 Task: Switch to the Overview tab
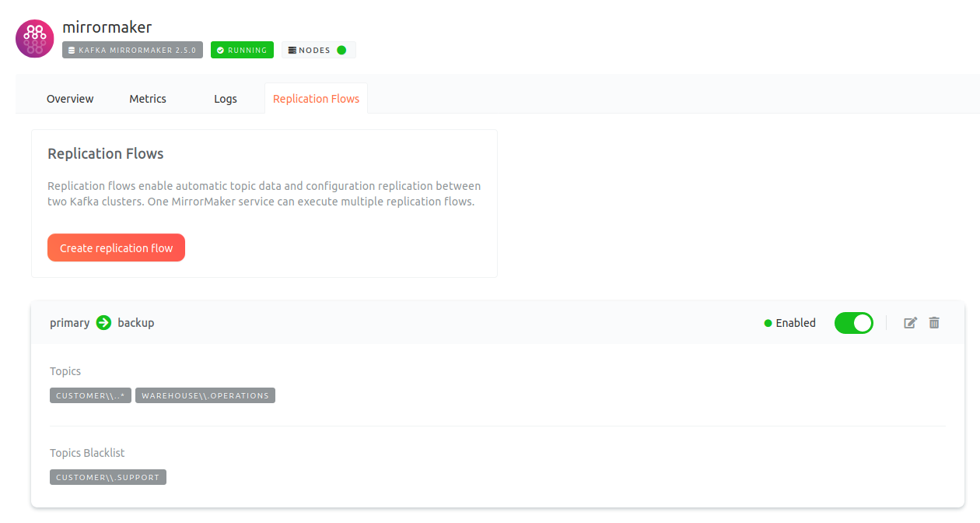coord(69,98)
